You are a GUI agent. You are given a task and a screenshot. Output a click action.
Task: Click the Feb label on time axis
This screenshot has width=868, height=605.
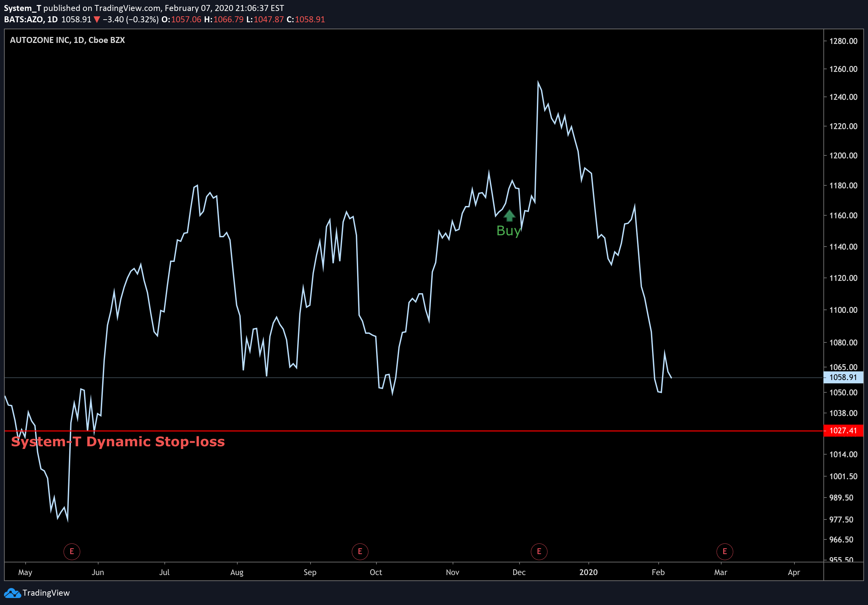(x=658, y=572)
